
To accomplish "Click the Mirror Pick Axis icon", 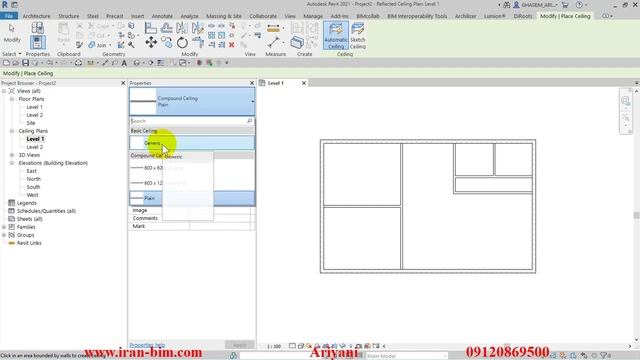I will [x=182, y=28].
